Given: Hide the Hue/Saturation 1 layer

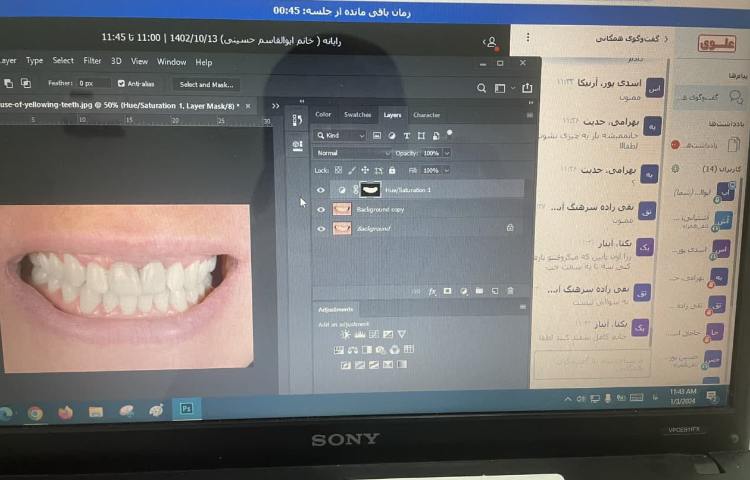Looking at the screenshot, I should pyautogui.click(x=320, y=190).
